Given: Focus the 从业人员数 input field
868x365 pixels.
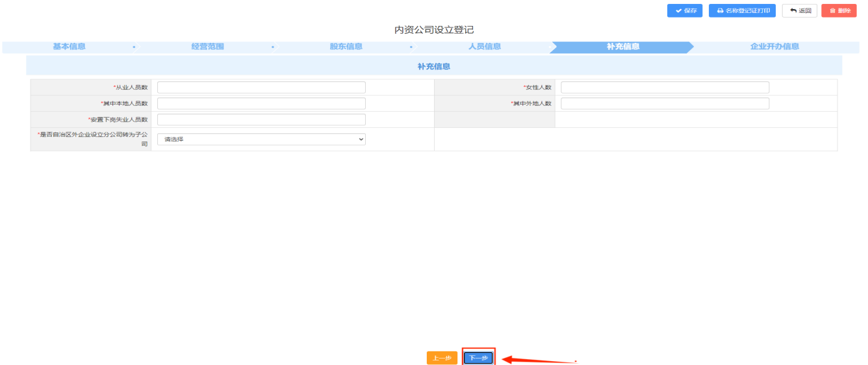Looking at the screenshot, I should coord(261,87).
